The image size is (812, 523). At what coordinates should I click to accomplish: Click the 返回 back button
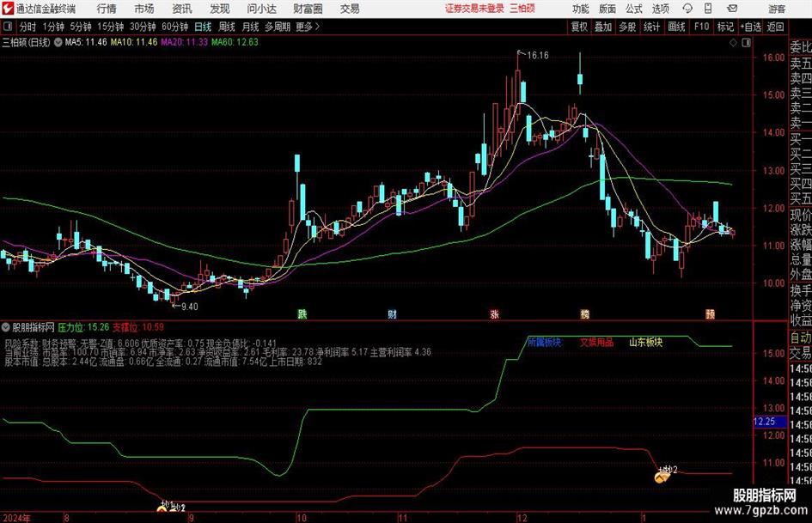[x=775, y=27]
